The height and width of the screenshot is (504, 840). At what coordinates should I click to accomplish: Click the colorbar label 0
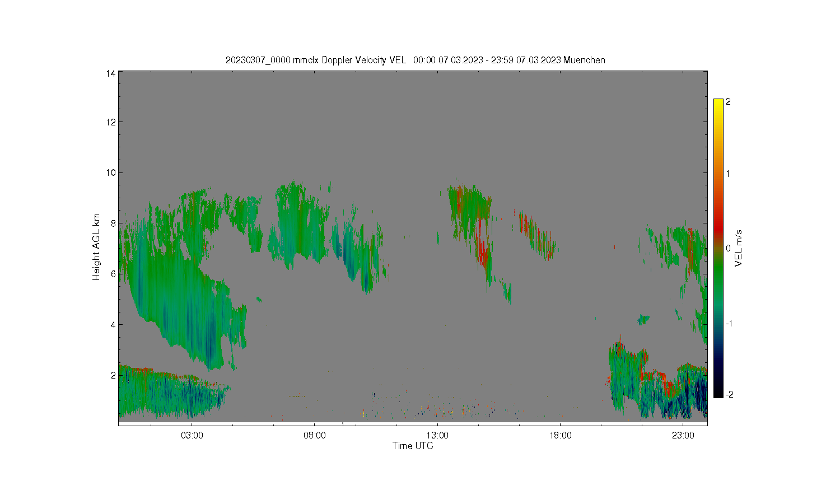(x=728, y=248)
